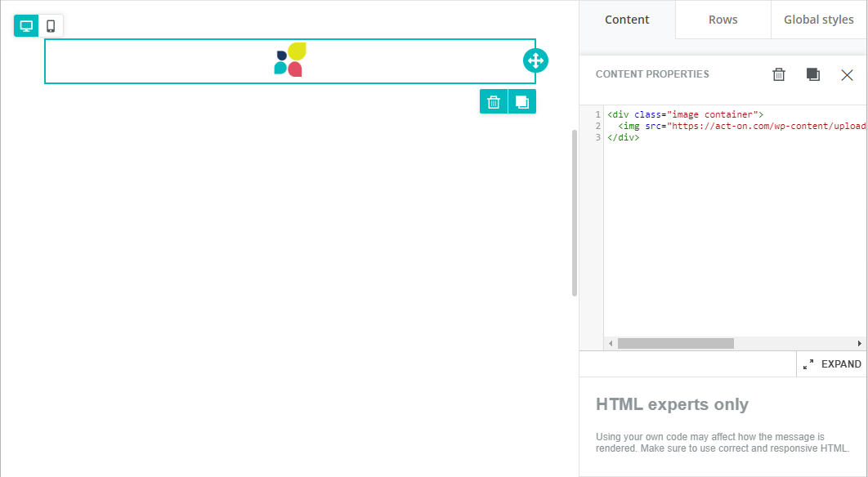The image size is (868, 477).
Task: Toggle the mobile view button active
Action: [x=50, y=25]
